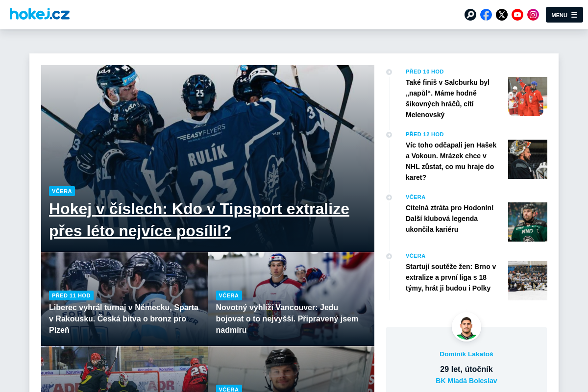Open article Liberec vyhrál turnaj v Německu
This screenshot has height=392, width=588.
coord(124,318)
